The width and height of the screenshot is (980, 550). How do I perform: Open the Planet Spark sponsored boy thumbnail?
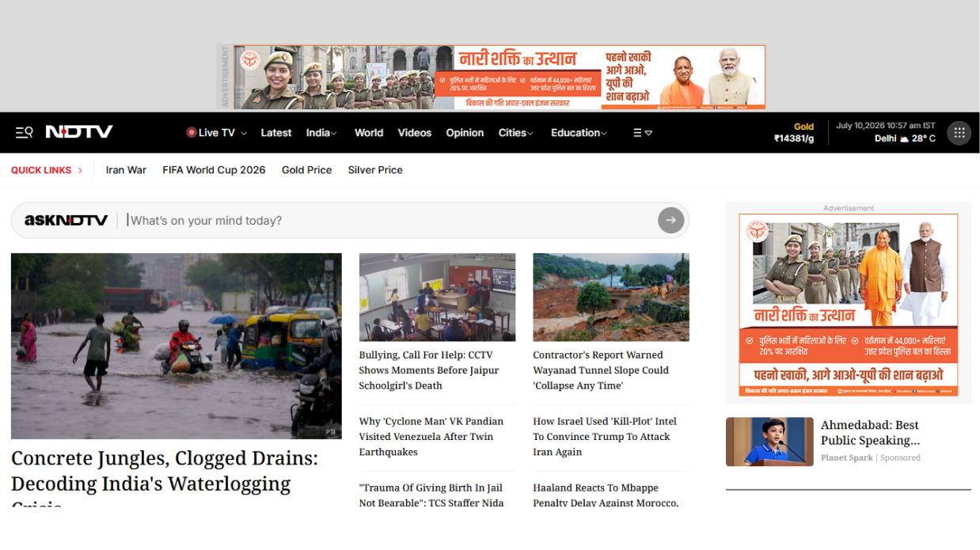pyautogui.click(x=769, y=442)
